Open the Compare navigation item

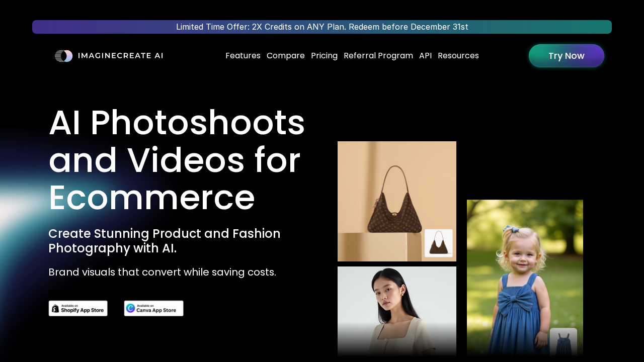pos(285,56)
